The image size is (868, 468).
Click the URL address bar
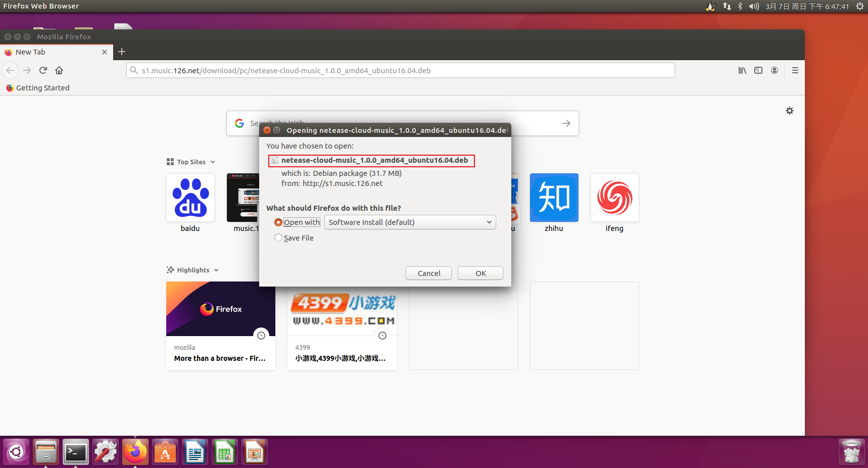tap(400, 70)
